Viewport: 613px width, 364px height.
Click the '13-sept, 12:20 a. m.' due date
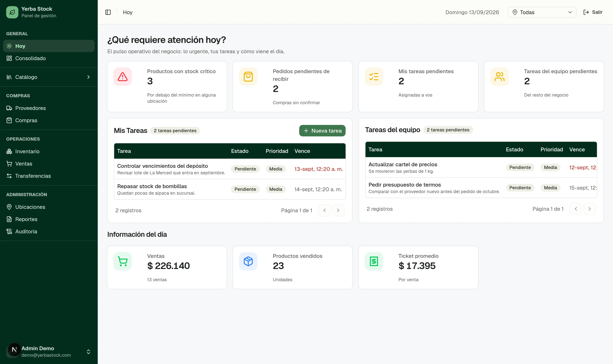tap(319, 169)
